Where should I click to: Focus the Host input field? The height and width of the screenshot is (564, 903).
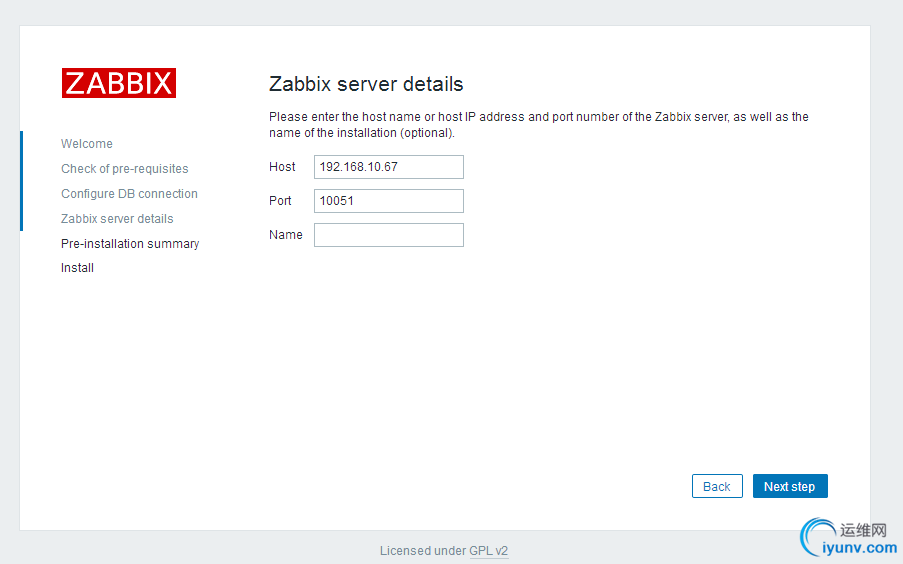(389, 167)
